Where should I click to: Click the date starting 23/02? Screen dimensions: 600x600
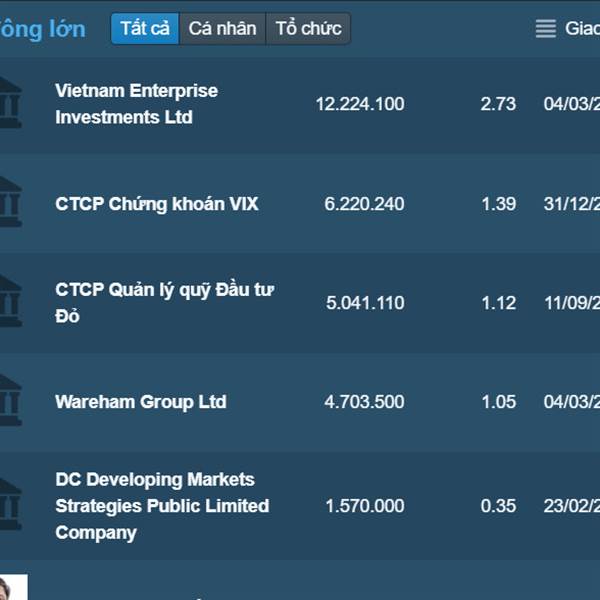[x=572, y=506]
